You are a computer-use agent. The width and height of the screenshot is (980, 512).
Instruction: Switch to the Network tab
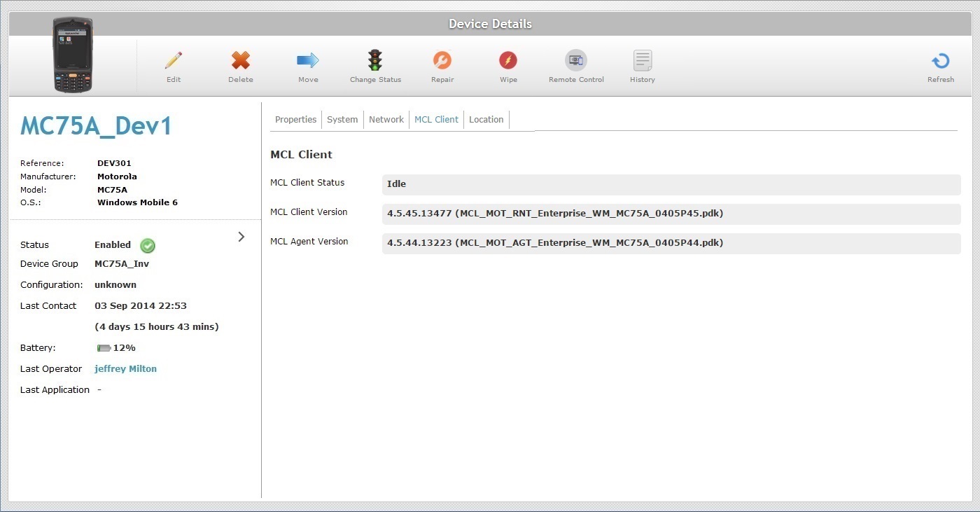(386, 120)
